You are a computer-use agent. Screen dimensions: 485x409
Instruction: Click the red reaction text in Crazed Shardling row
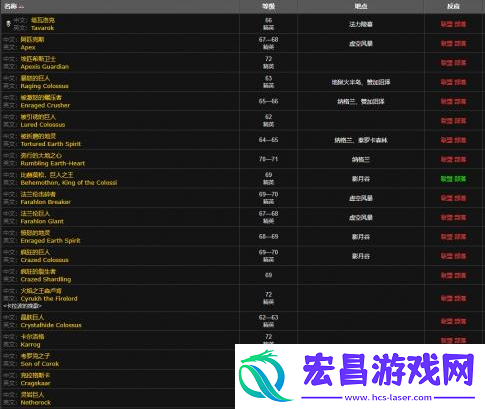point(453,275)
